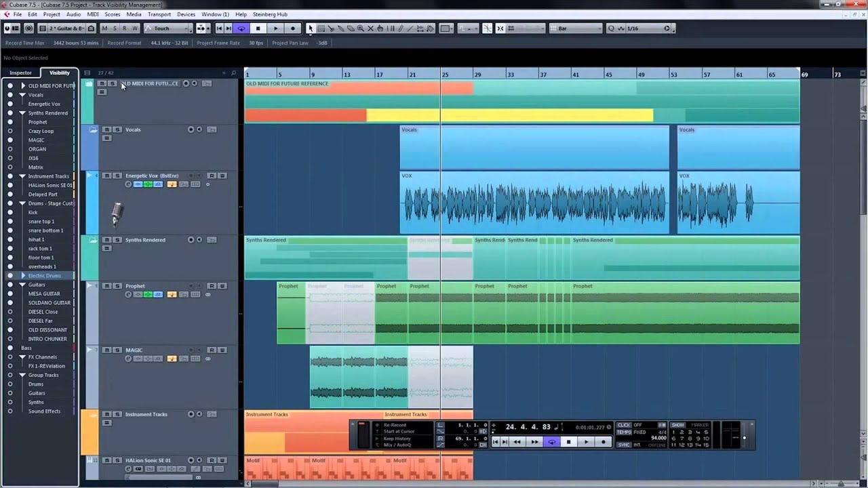Toggle visibility dot for MESA GUITAR

point(10,293)
